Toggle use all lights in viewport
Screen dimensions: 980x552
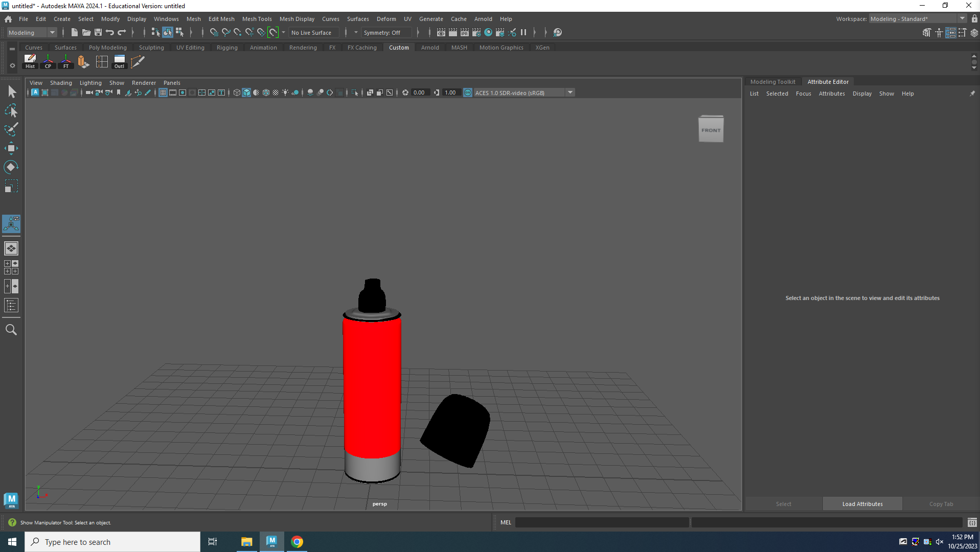285,93
